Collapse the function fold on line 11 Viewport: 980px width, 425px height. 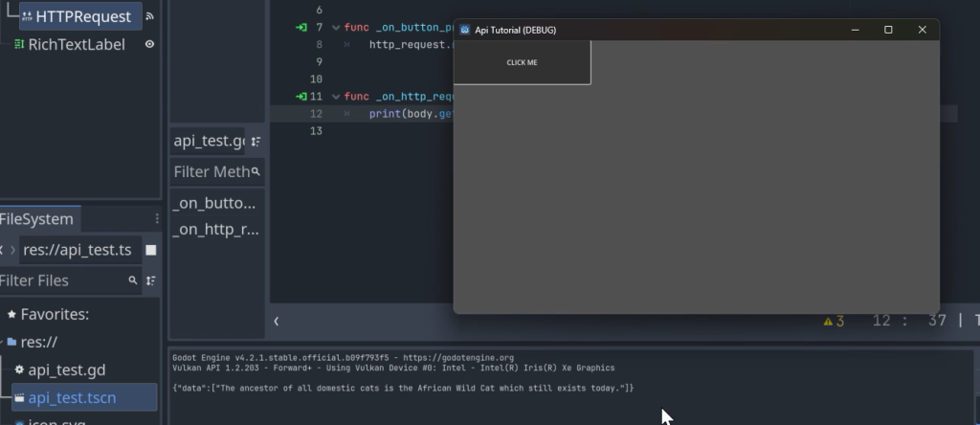click(336, 97)
